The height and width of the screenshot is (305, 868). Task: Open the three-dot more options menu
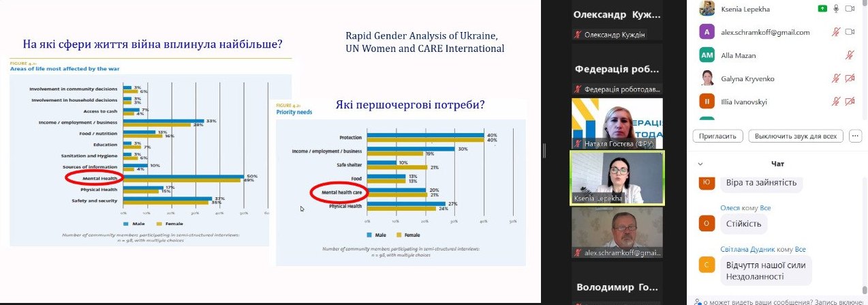tap(856, 136)
